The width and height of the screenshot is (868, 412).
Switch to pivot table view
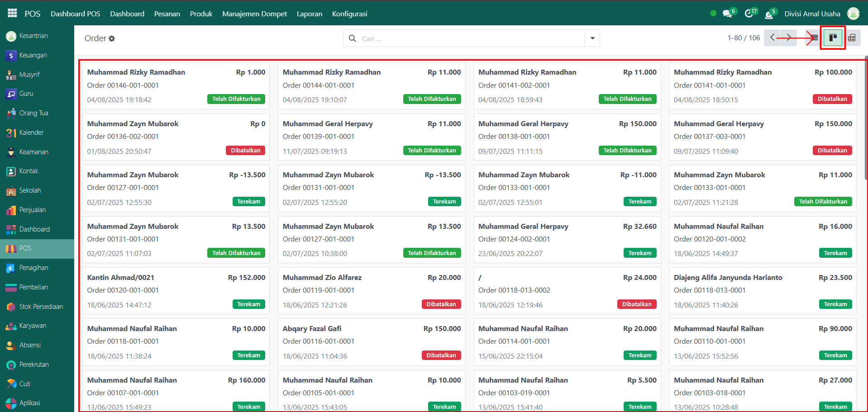point(852,38)
